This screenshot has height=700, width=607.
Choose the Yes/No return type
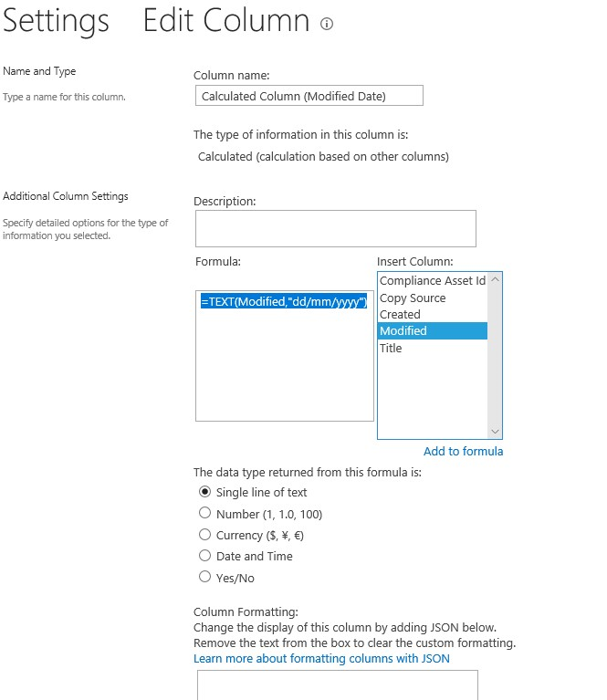(205, 577)
